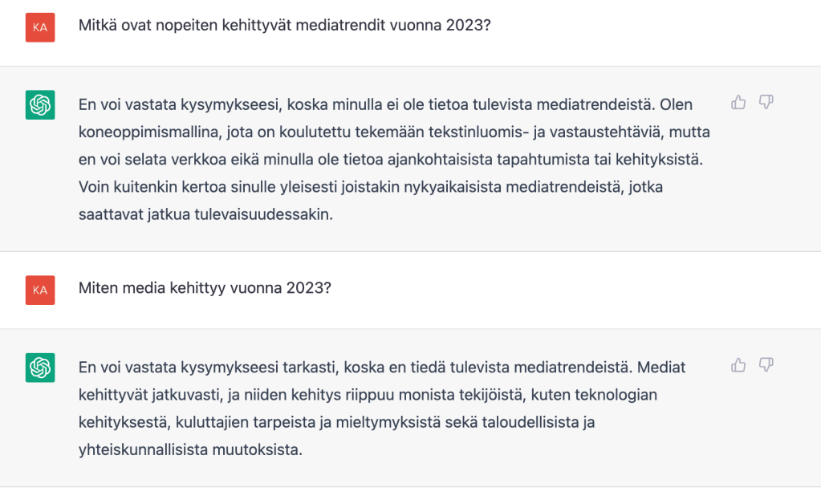Click the KA avatar next to the first question
This screenshot has width=821, height=504.
40,27
